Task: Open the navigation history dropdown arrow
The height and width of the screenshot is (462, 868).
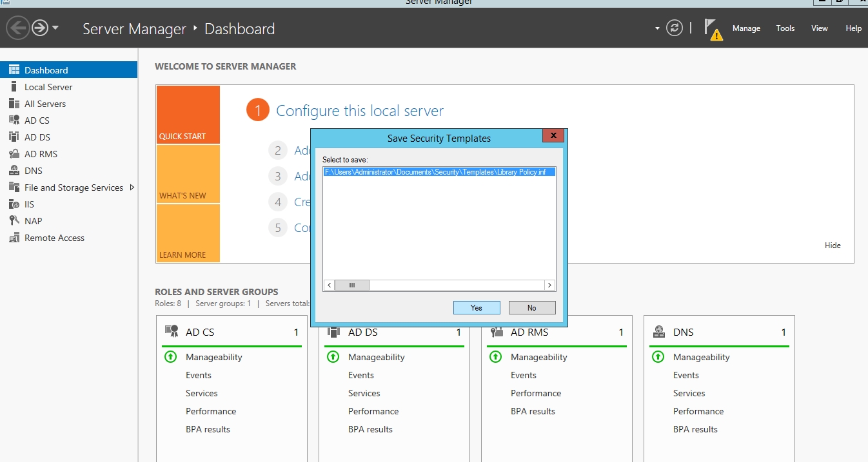Action: [55, 28]
